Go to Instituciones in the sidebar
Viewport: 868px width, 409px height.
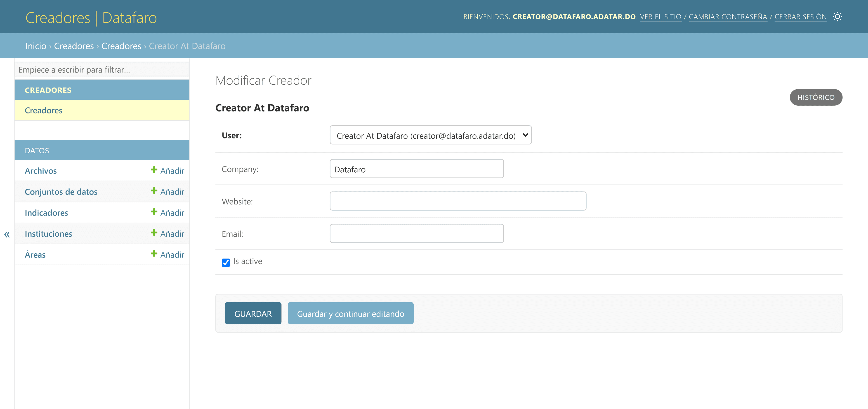[48, 233]
